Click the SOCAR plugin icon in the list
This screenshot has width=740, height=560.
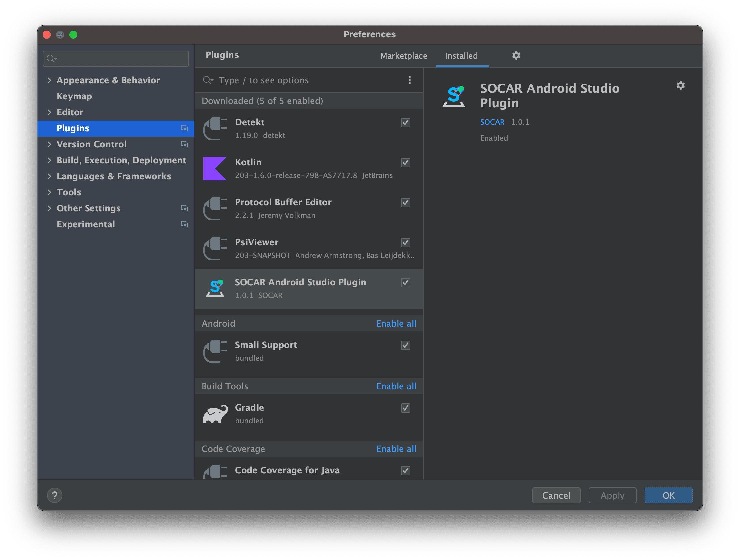pos(215,288)
